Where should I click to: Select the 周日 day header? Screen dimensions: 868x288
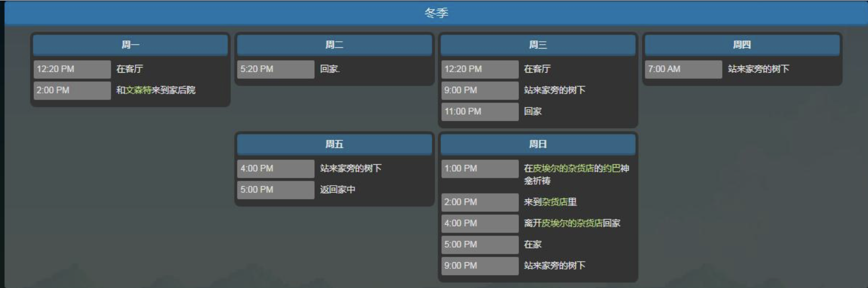pos(537,144)
